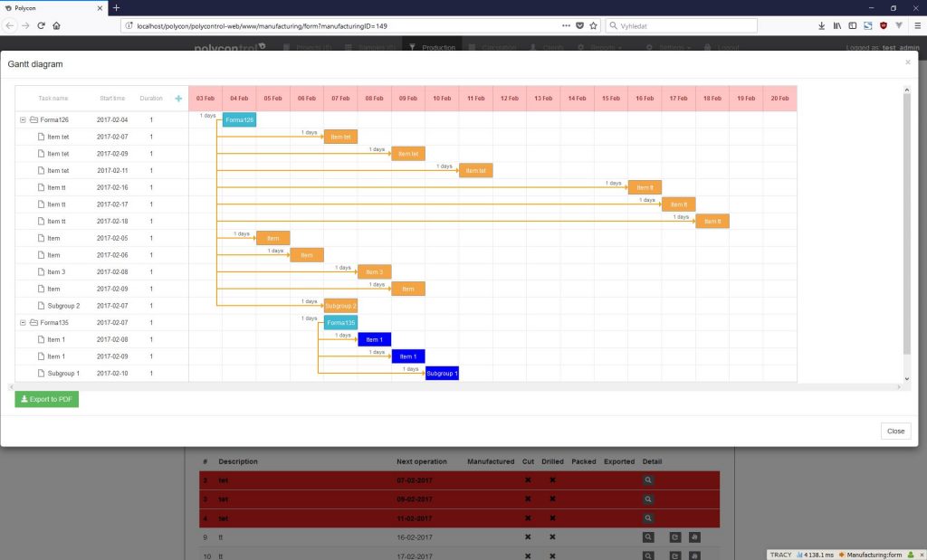The width and height of the screenshot is (927, 560).
Task: Click the plus icon to add task
Action: coord(178,99)
